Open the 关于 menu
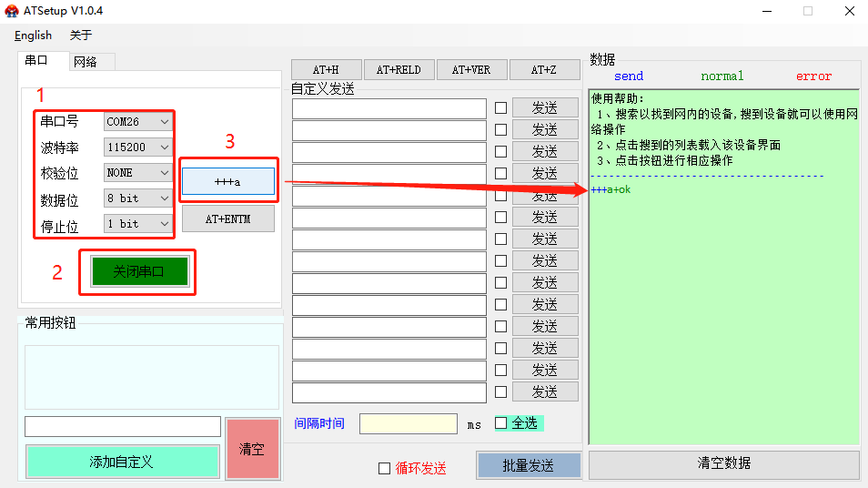Screen dimensions: 868x488 coord(81,36)
